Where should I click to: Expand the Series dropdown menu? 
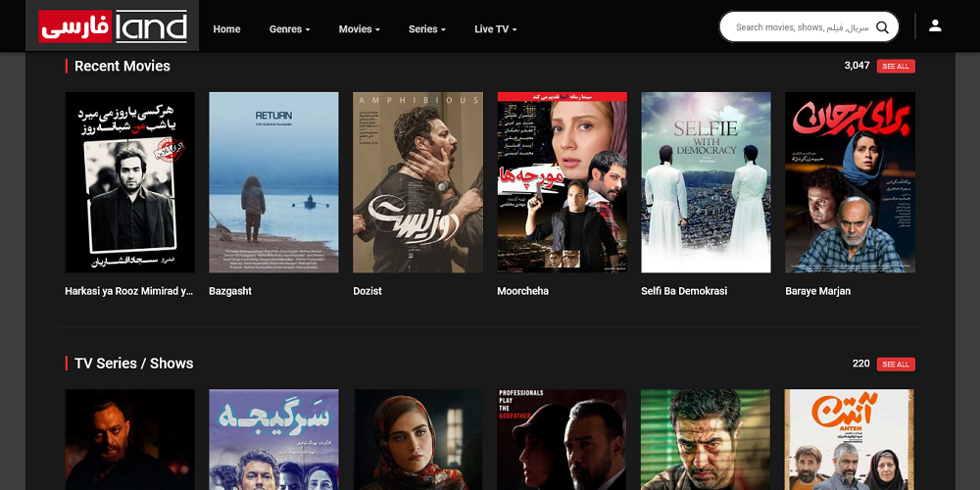pyautogui.click(x=427, y=28)
